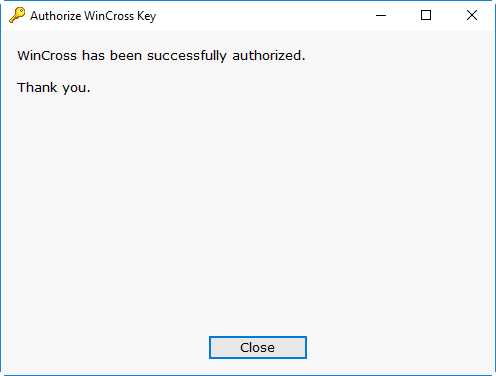Click the Close button at the bottom
This screenshot has height=376, width=496.
tap(258, 347)
